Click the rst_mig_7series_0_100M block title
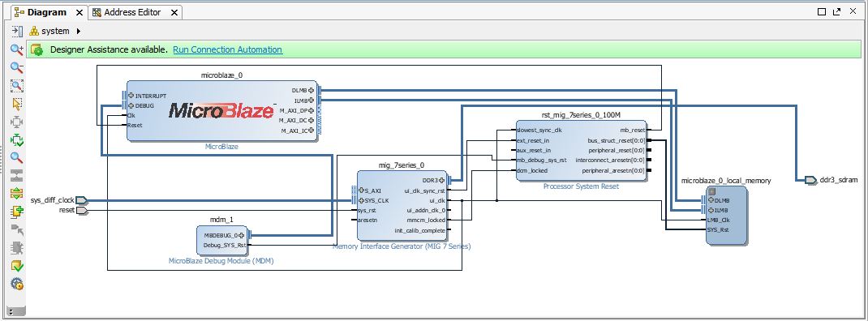The width and height of the screenshot is (868, 321). click(x=581, y=114)
